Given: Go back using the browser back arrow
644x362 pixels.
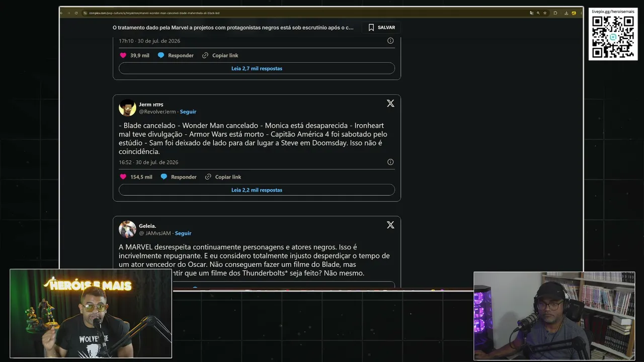Looking at the screenshot, I should tap(62, 13).
